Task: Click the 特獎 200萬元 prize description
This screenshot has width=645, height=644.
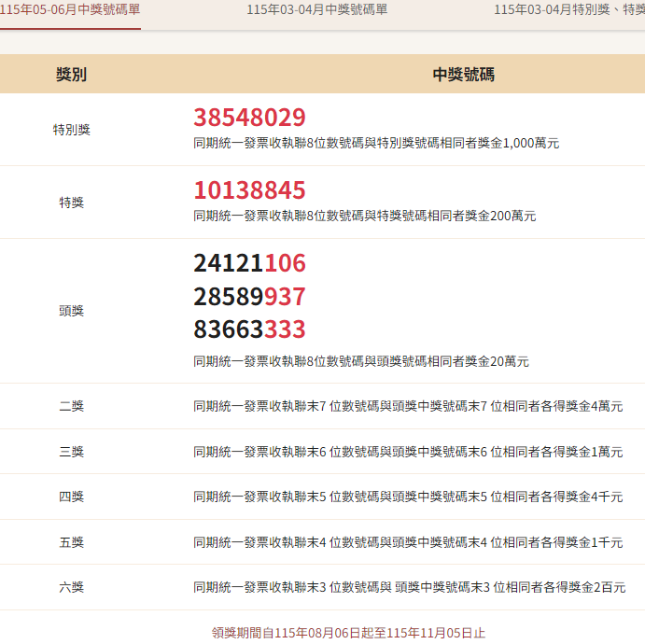Action: tap(365, 216)
